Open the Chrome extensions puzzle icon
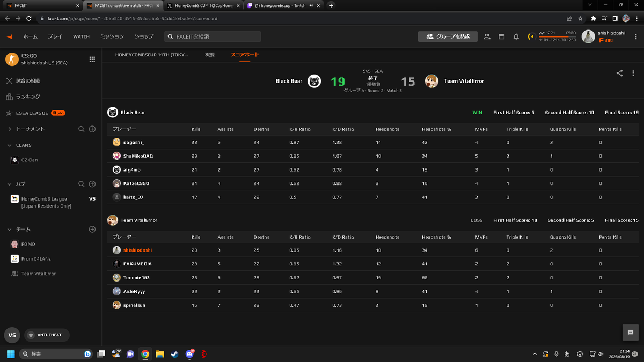 point(594,18)
